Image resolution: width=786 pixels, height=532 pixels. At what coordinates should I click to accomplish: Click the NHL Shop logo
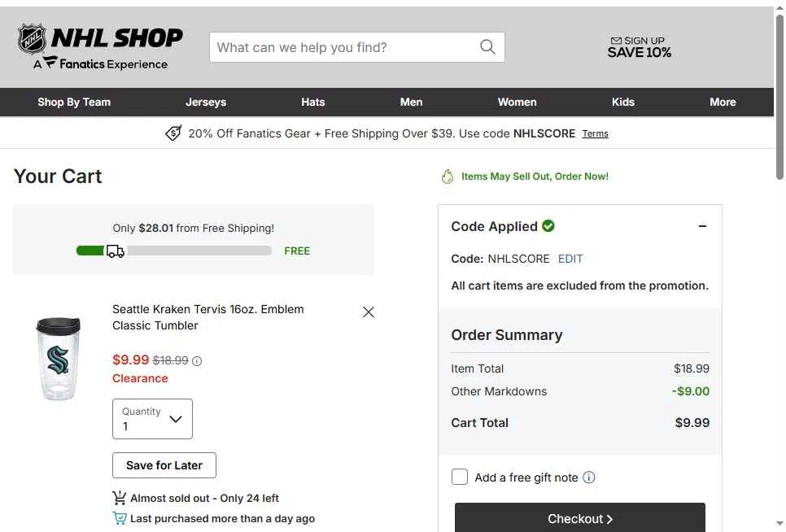coord(100,46)
